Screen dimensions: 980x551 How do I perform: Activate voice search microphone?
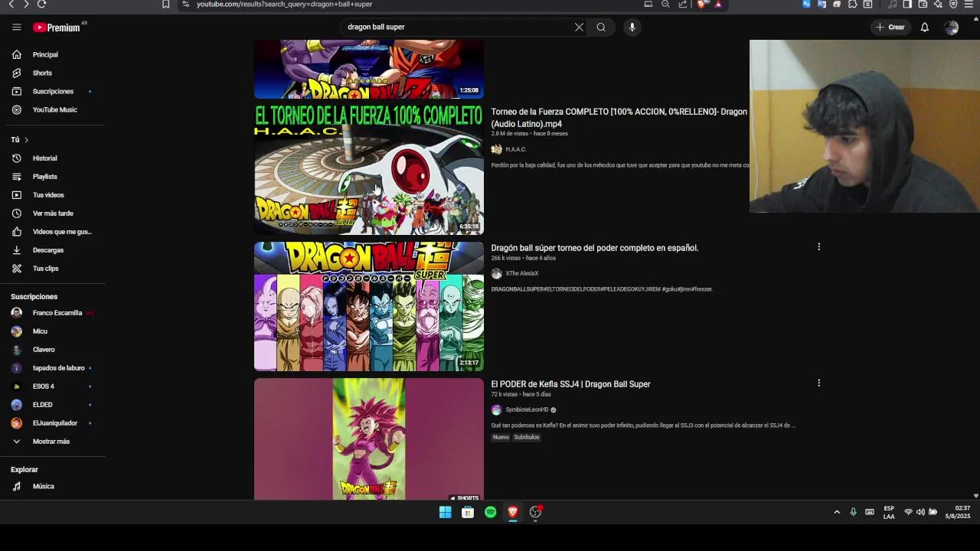tap(632, 27)
